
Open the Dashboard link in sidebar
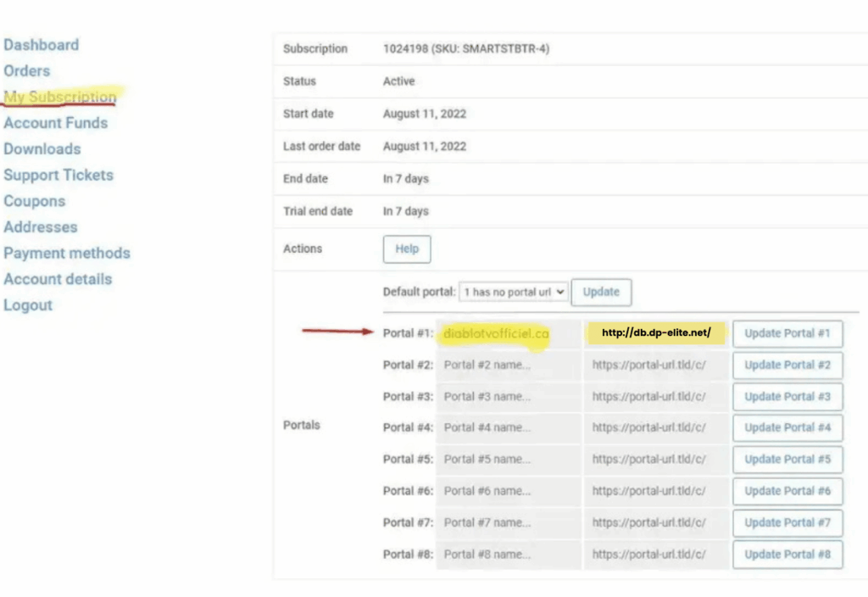(41, 45)
